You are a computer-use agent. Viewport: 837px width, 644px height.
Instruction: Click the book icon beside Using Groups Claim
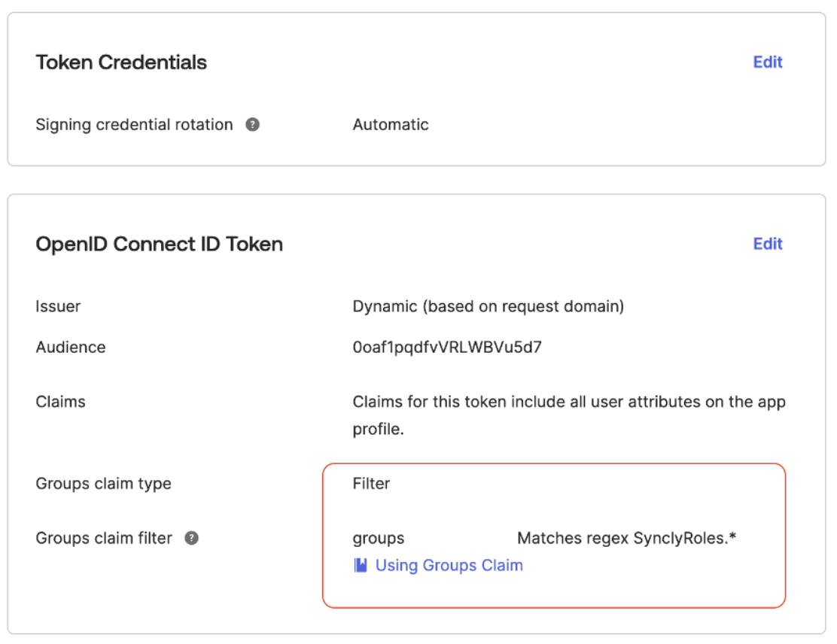(361, 565)
